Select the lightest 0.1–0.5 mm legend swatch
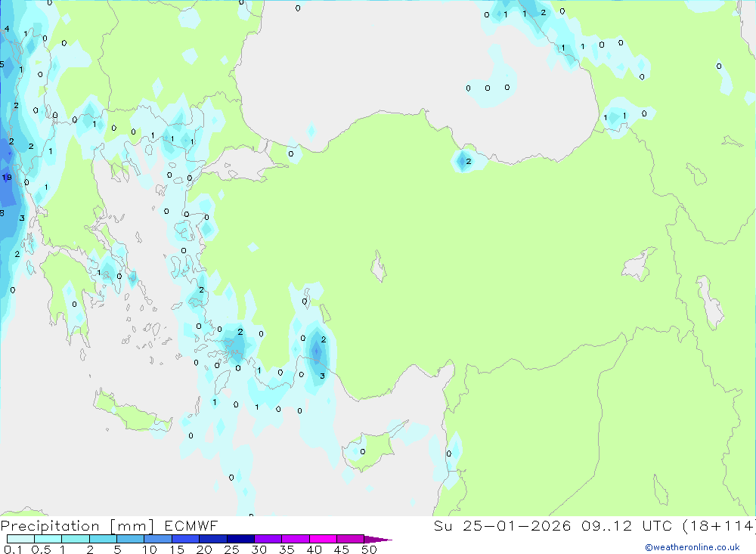This screenshot has height=554, width=756. point(20,539)
